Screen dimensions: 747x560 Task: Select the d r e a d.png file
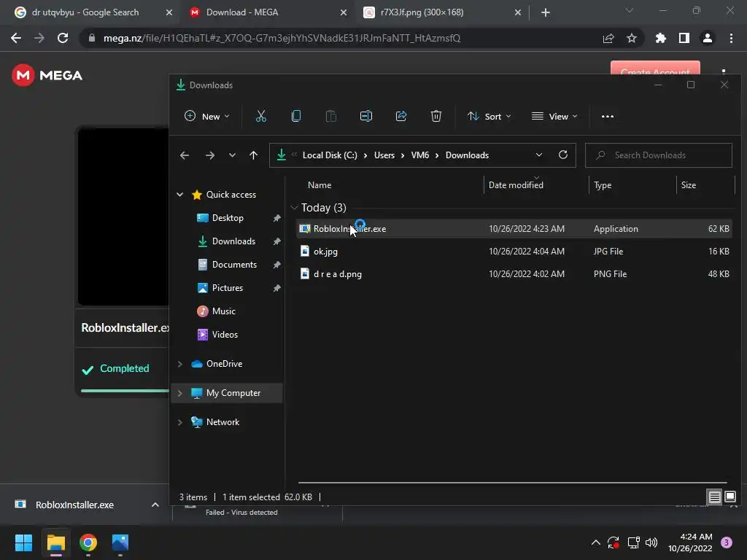514,274
